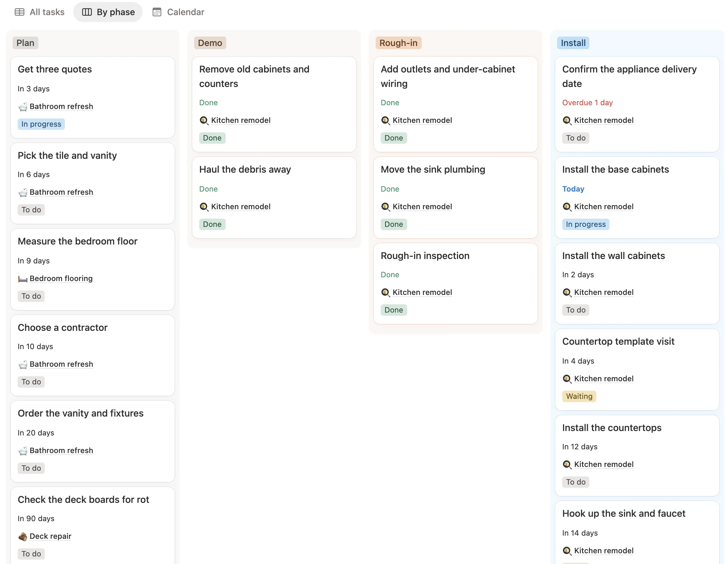This screenshot has width=728, height=564.
Task: Click the bathtub icon in Get three quotes card
Action: point(23,107)
